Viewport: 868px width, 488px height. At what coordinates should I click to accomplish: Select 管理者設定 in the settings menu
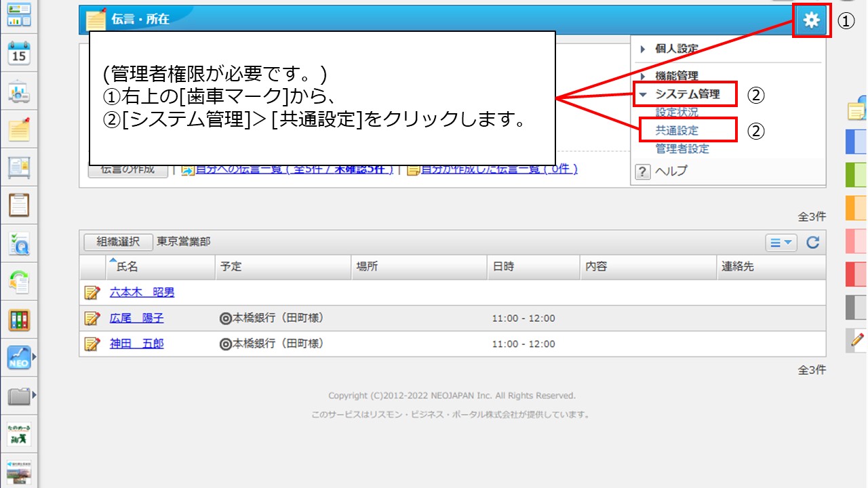point(682,148)
